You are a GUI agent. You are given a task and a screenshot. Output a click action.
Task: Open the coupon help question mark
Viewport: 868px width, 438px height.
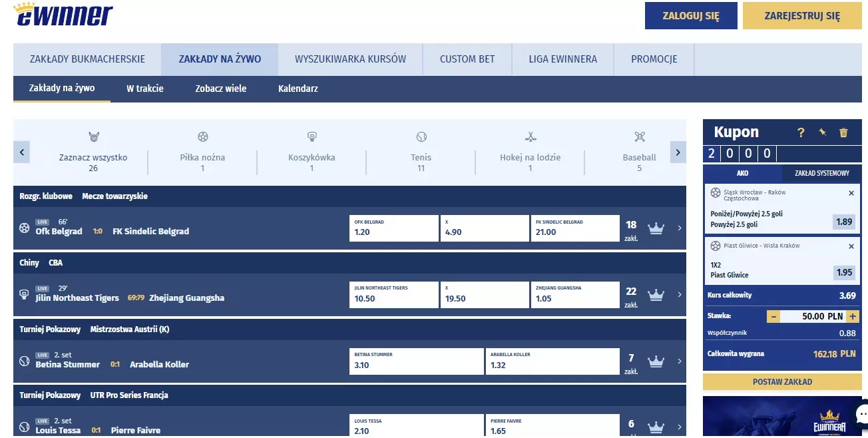point(801,132)
